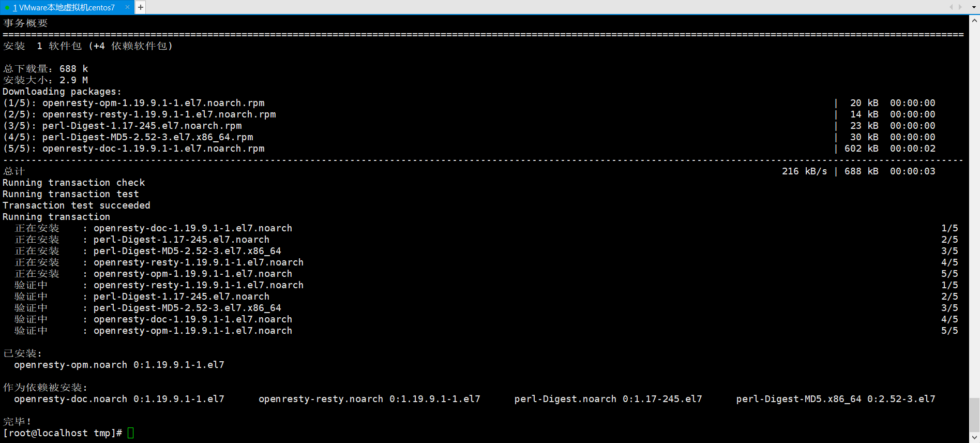The height and width of the screenshot is (443, 980).
Task: Click the '作为依赖被安装:' heading
Action: 46,388
